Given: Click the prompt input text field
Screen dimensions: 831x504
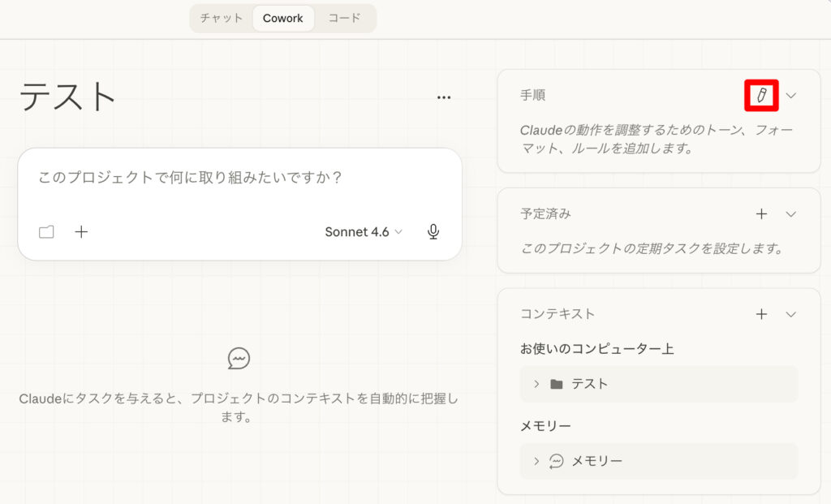Looking at the screenshot, I should 239,178.
